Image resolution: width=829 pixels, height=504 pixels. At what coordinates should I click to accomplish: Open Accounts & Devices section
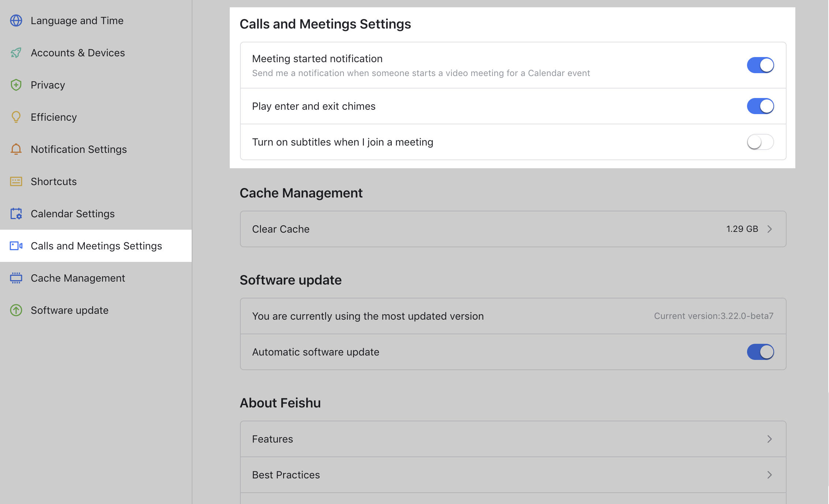click(x=96, y=53)
